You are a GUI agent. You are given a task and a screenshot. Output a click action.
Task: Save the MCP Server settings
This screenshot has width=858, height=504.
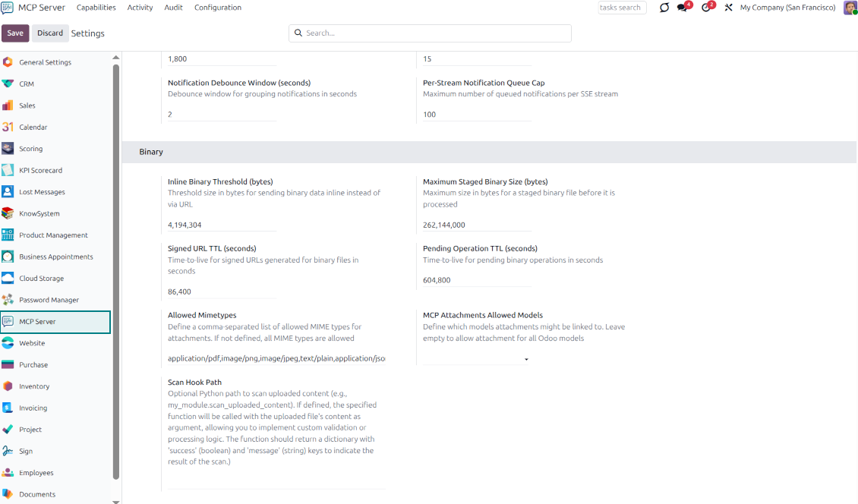(x=15, y=33)
